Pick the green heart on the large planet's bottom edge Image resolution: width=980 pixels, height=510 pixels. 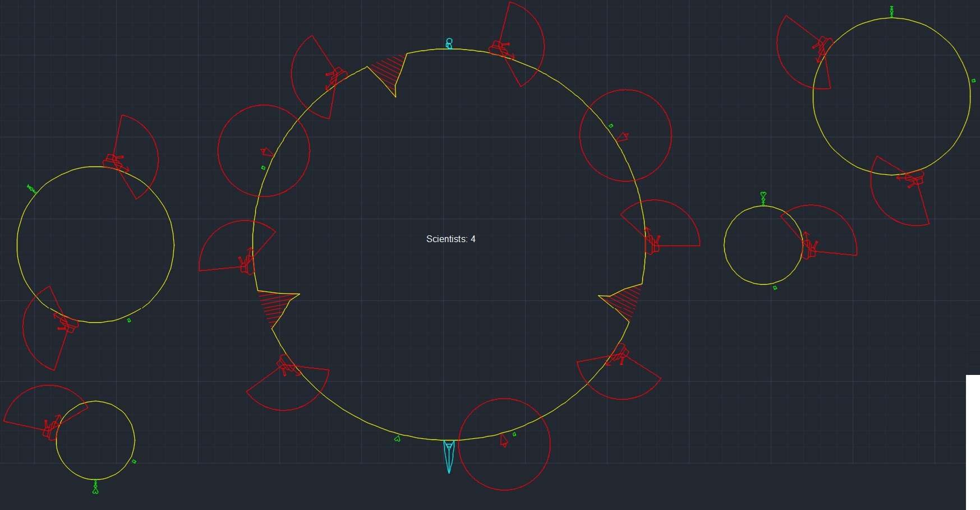click(397, 439)
